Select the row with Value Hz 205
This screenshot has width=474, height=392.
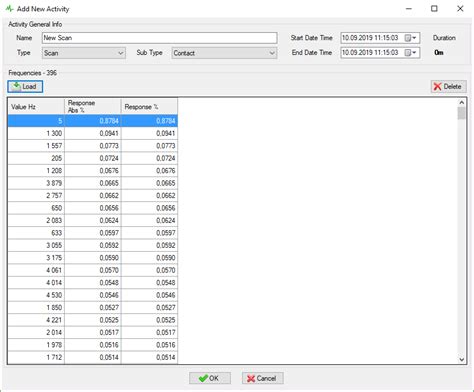click(93, 158)
